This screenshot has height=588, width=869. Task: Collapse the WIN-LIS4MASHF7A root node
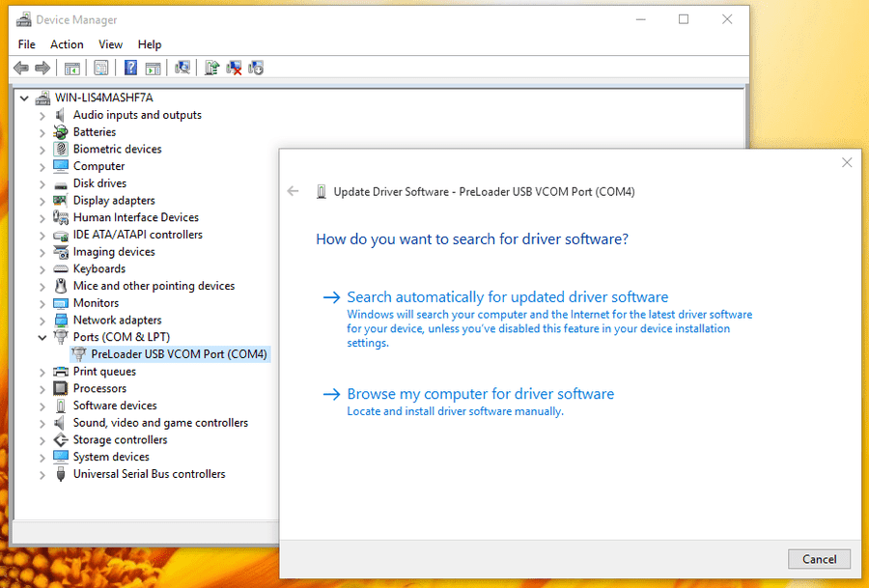(24, 98)
